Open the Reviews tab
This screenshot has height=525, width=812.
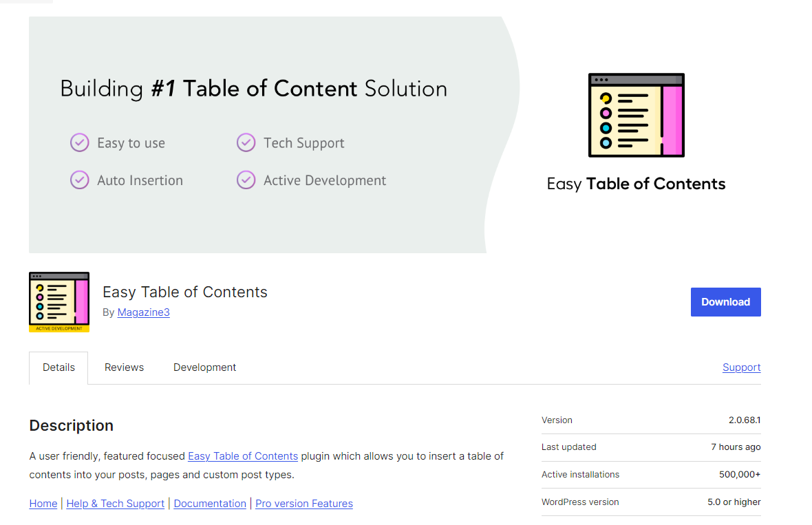(125, 367)
